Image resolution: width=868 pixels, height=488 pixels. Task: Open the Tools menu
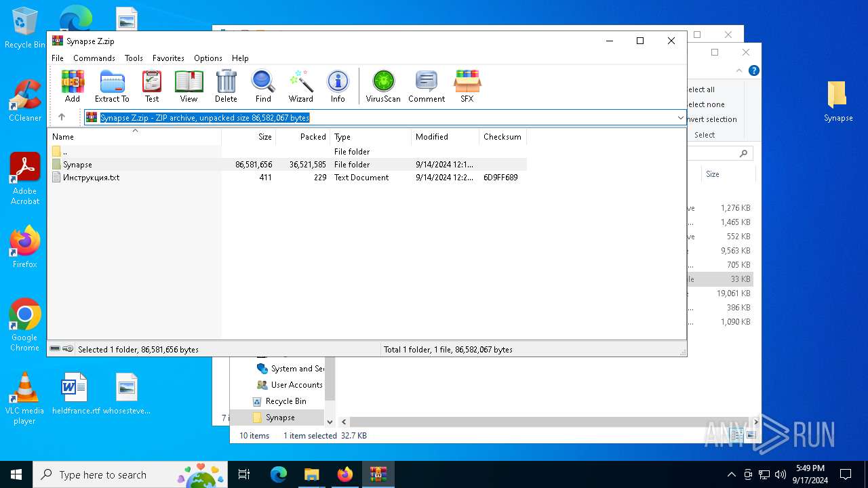tap(134, 58)
